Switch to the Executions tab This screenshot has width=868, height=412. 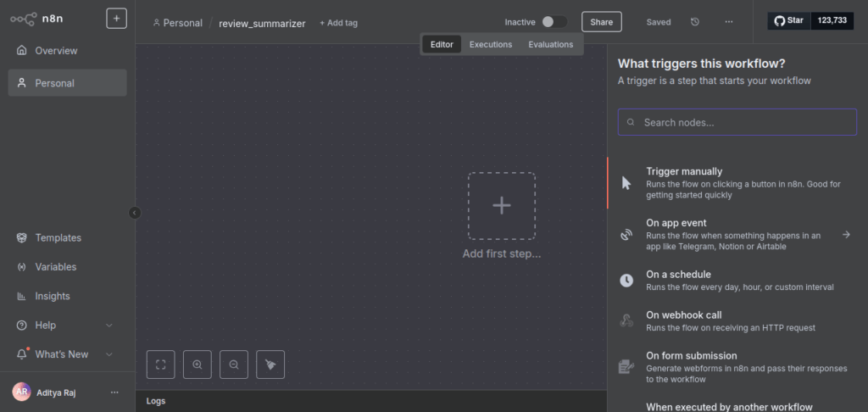click(x=491, y=44)
